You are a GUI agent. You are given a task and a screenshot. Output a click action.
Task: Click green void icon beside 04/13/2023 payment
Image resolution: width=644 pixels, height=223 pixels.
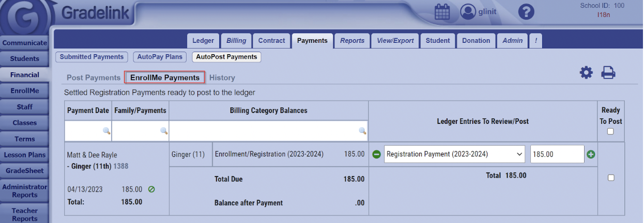tap(151, 189)
